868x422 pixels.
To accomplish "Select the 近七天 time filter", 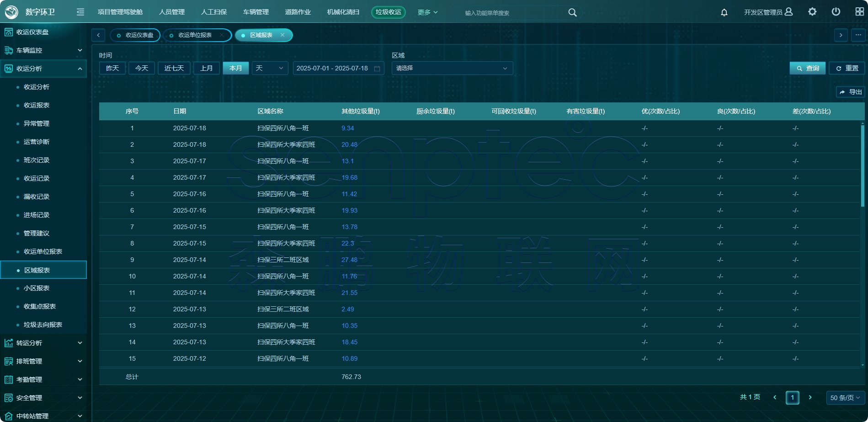I will (x=174, y=68).
